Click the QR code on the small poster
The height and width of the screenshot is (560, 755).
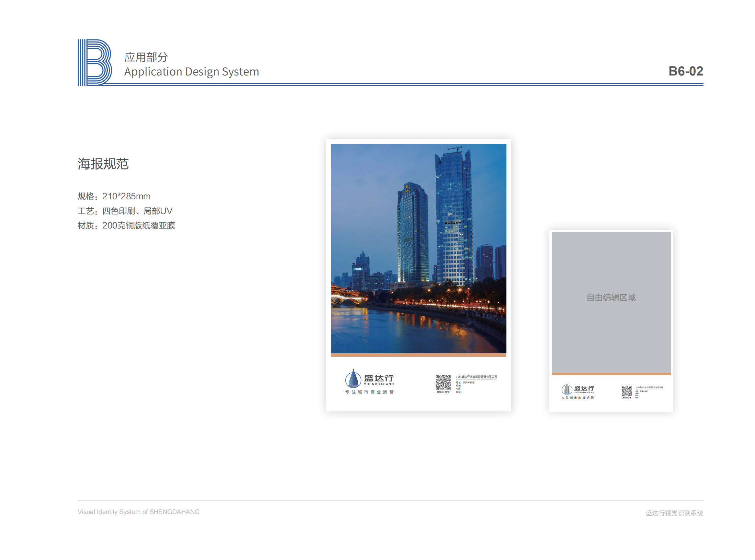[627, 391]
